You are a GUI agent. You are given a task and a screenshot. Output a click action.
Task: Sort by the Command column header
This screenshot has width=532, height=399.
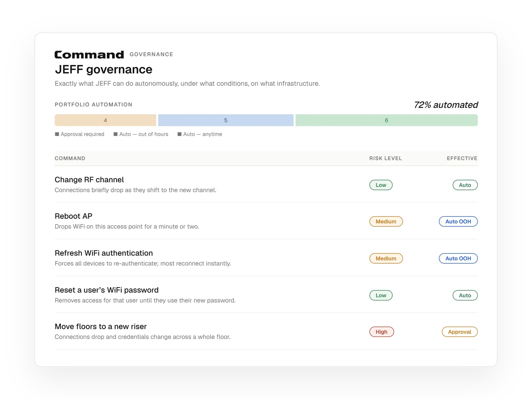point(70,158)
